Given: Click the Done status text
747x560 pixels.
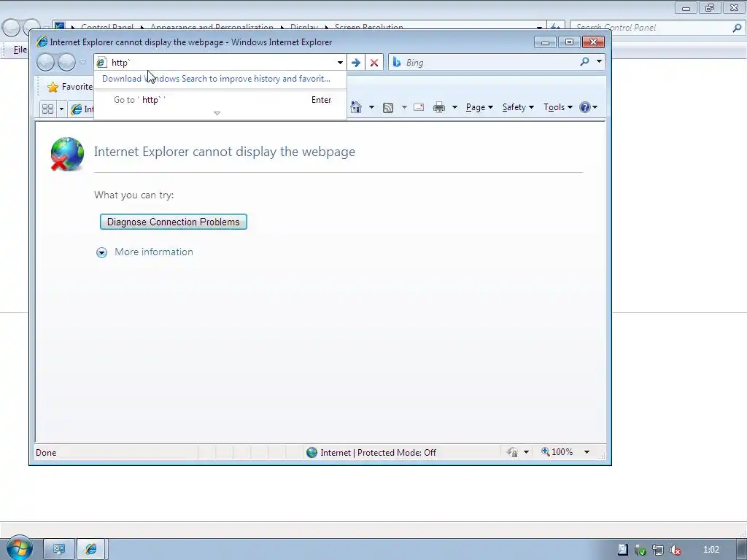Looking at the screenshot, I should click(x=46, y=453).
